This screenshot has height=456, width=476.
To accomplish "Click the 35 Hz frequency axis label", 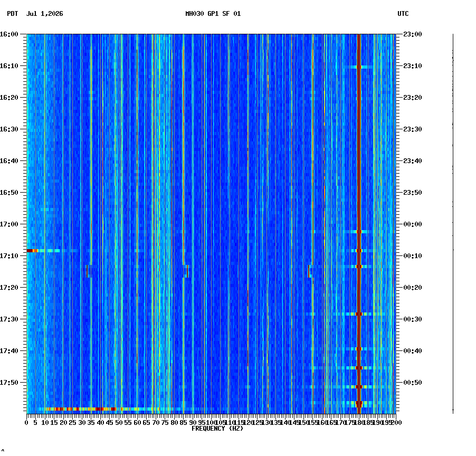I will pos(91,423).
